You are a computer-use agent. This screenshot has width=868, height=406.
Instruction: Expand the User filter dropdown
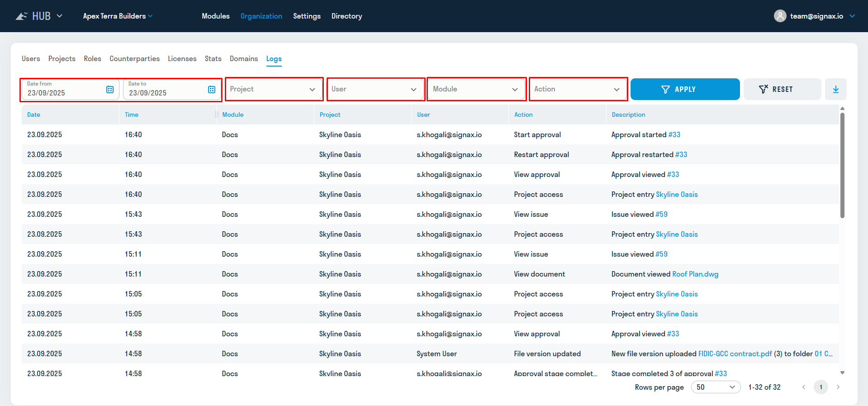coord(375,89)
